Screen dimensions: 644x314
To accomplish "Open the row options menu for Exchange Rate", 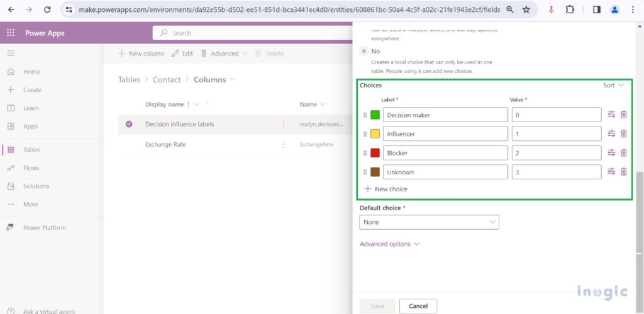I will coord(284,145).
